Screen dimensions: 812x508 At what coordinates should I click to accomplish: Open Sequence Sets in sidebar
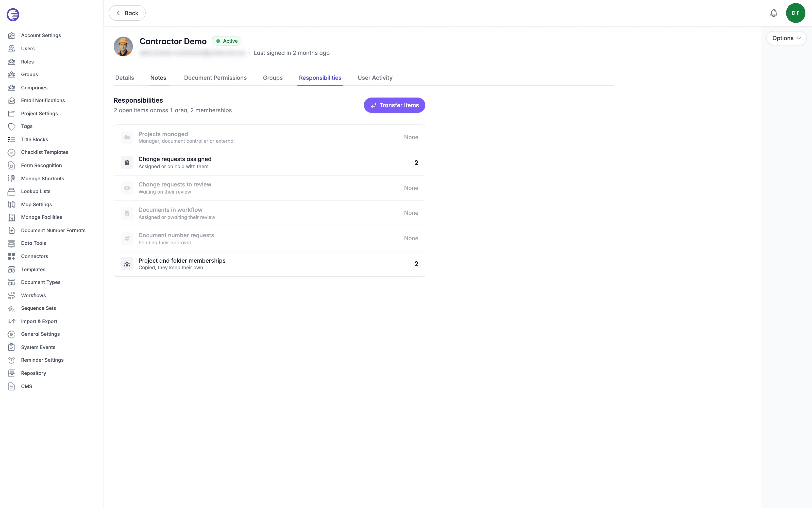[38, 308]
